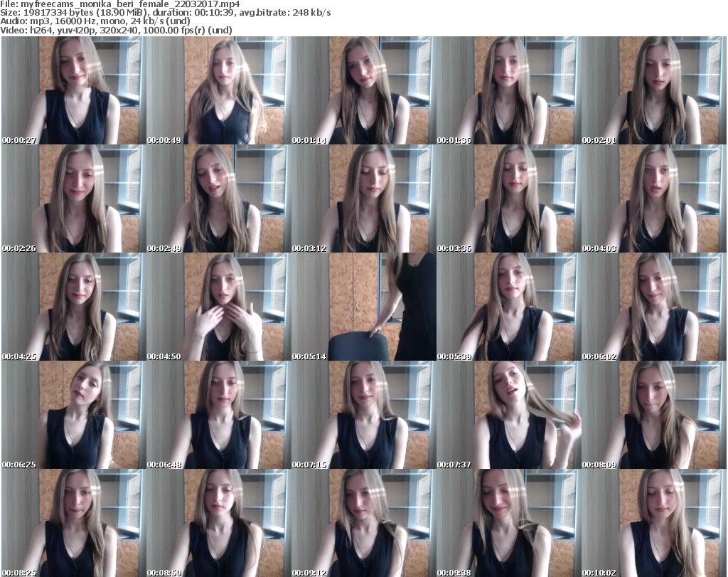Choose the frame stamped 00:08:25
The height and width of the screenshot is (577, 728).
[x=73, y=523]
